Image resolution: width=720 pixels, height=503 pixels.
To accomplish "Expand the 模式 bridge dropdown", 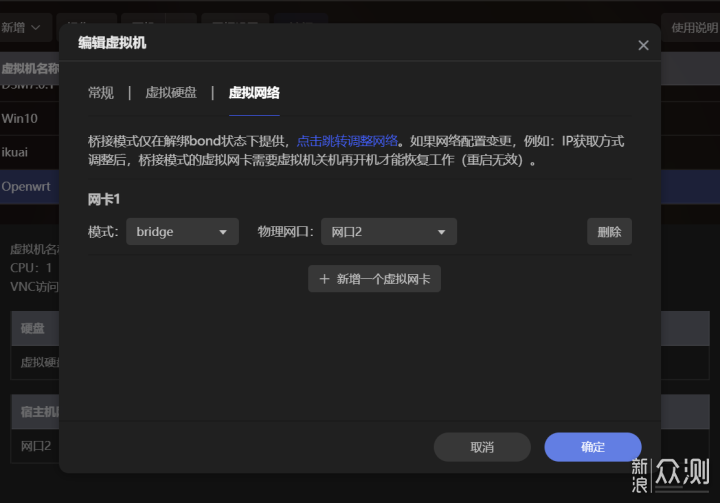I will click(x=182, y=232).
